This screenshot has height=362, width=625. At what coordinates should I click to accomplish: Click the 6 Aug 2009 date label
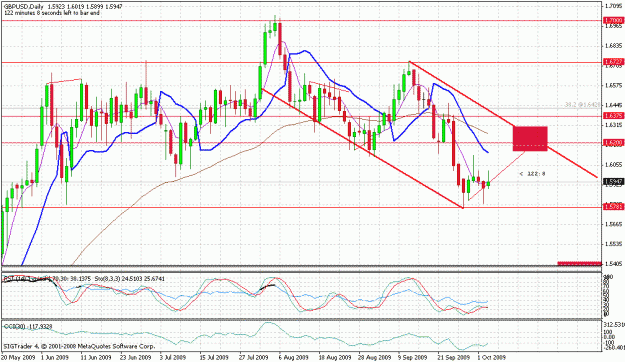[293, 357]
